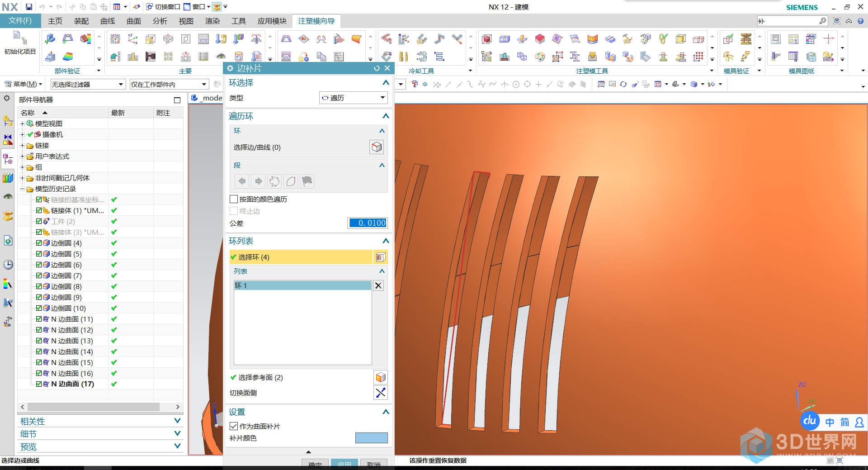Remove 环 1 with the X button
The width and height of the screenshot is (868, 470).
[378, 285]
